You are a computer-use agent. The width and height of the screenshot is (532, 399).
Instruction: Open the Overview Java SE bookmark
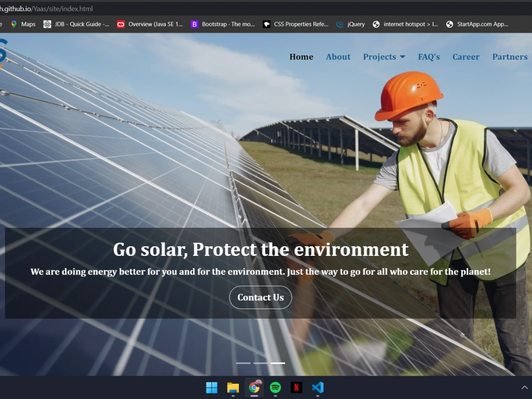click(149, 24)
